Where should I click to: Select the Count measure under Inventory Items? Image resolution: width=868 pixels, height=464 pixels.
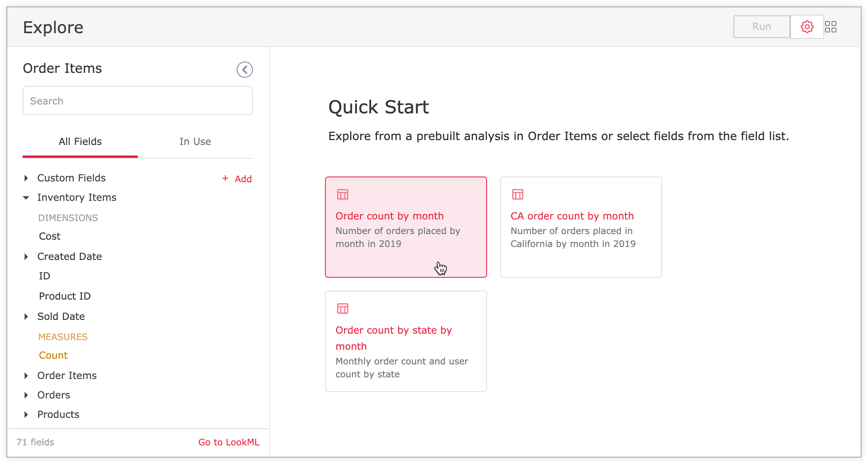53,355
